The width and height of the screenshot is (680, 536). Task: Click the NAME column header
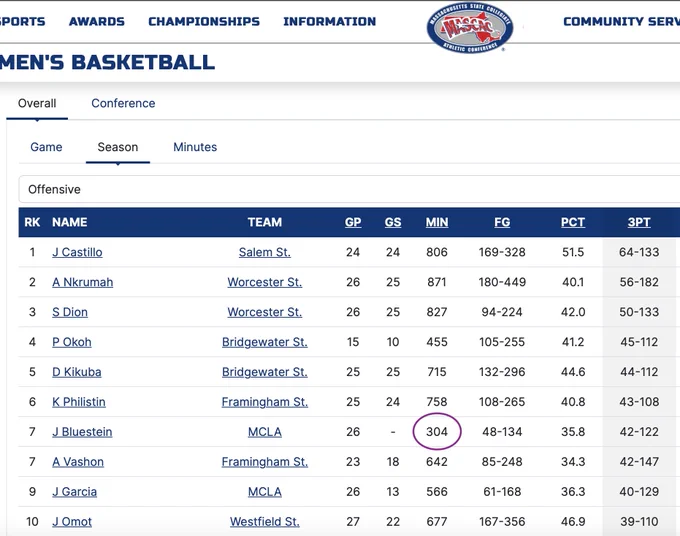[69, 222]
